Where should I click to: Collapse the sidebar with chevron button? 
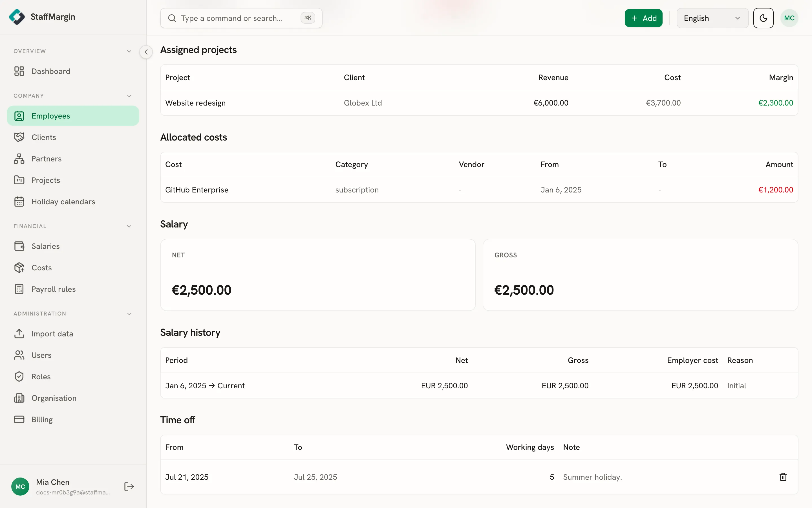146,52
